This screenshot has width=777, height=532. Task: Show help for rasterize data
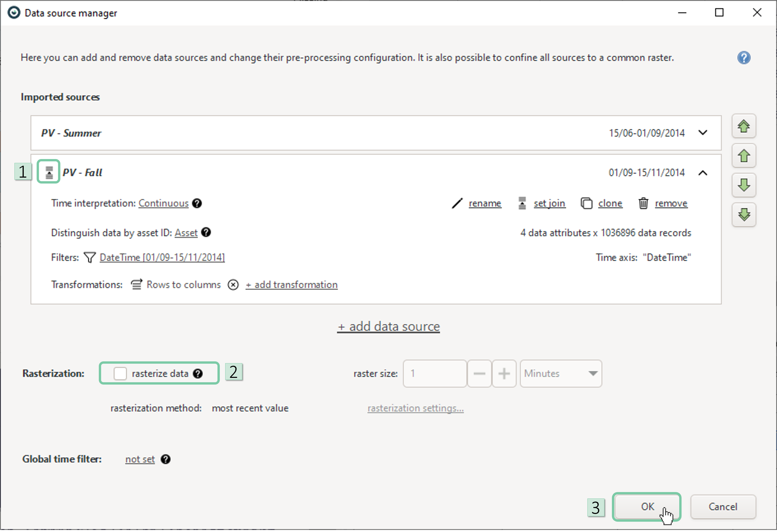point(198,374)
